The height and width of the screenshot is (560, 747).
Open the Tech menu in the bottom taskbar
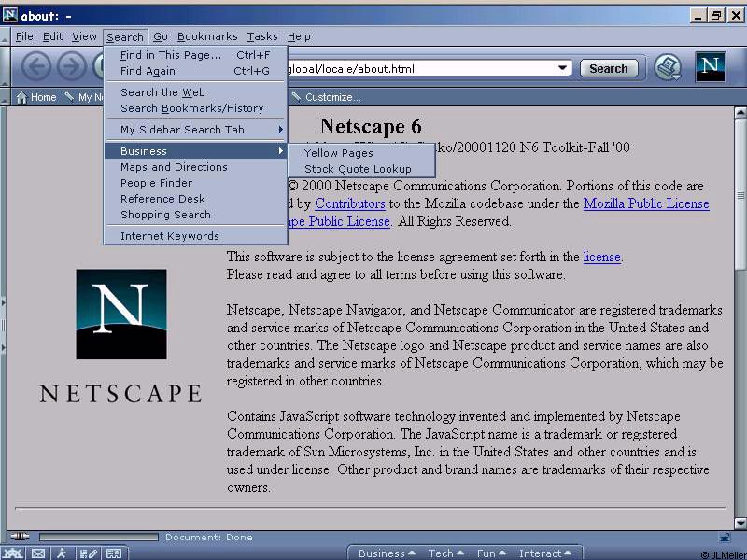pos(446,553)
